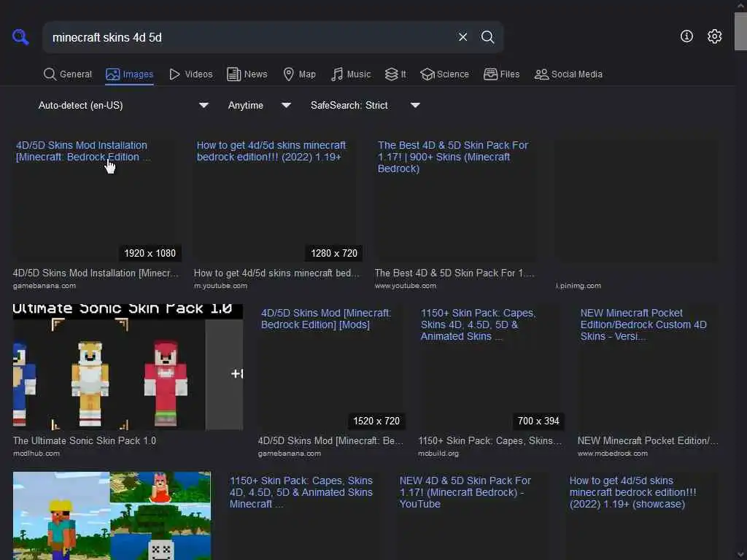Open the info/about icon
The image size is (747, 560).
coord(686,36)
